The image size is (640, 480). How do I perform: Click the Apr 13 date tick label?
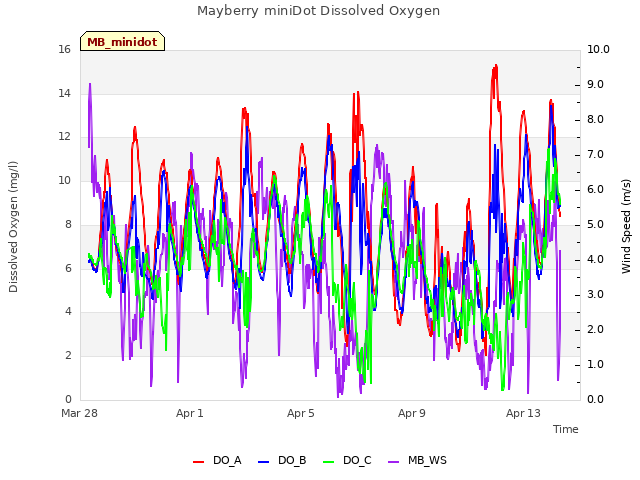pos(523,413)
